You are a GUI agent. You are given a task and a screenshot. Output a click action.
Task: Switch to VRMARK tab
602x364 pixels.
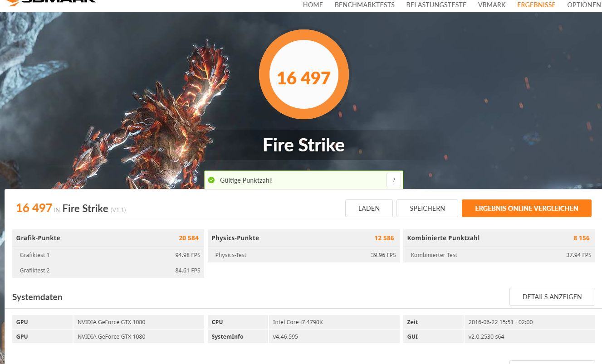(492, 5)
